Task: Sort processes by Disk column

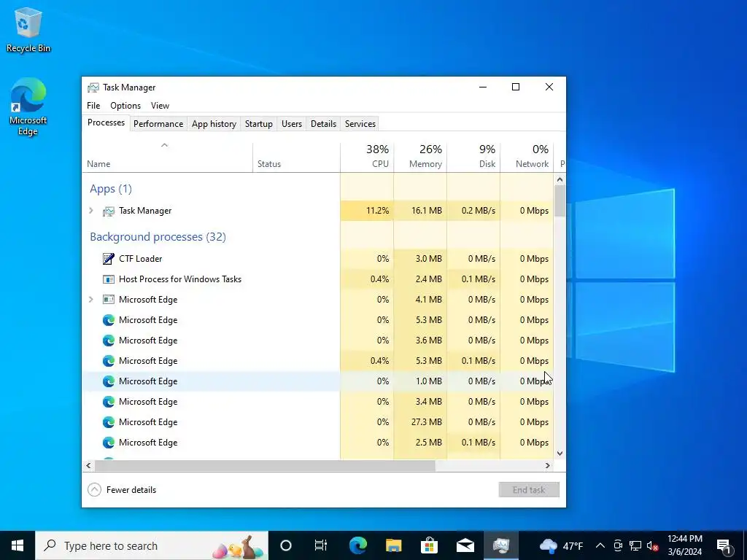Action: point(473,157)
